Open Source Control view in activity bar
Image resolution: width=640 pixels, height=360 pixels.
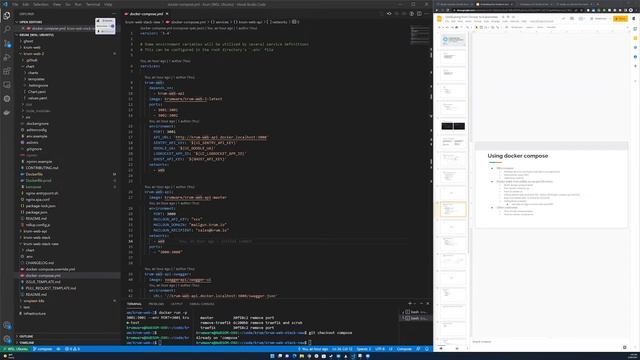pos(7,43)
